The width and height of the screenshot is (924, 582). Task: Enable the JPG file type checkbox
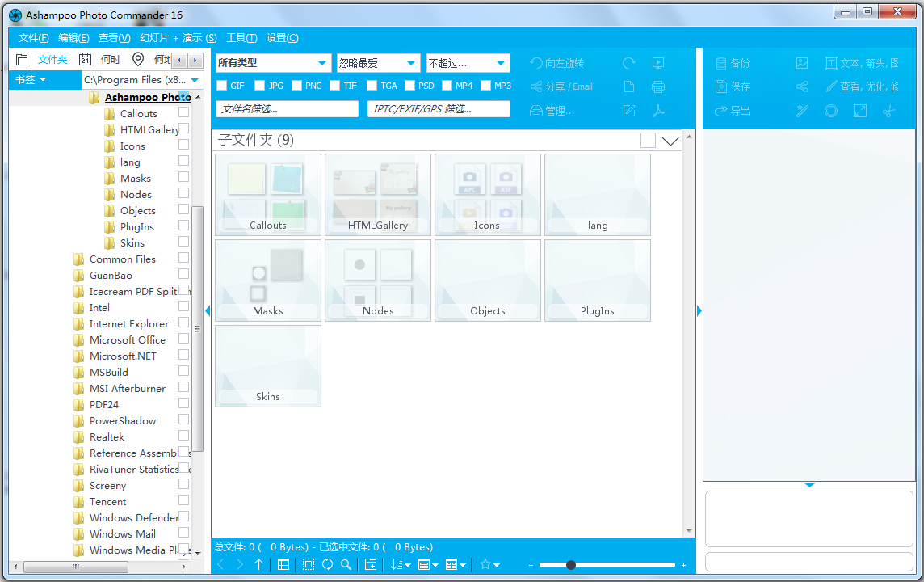tap(259, 86)
